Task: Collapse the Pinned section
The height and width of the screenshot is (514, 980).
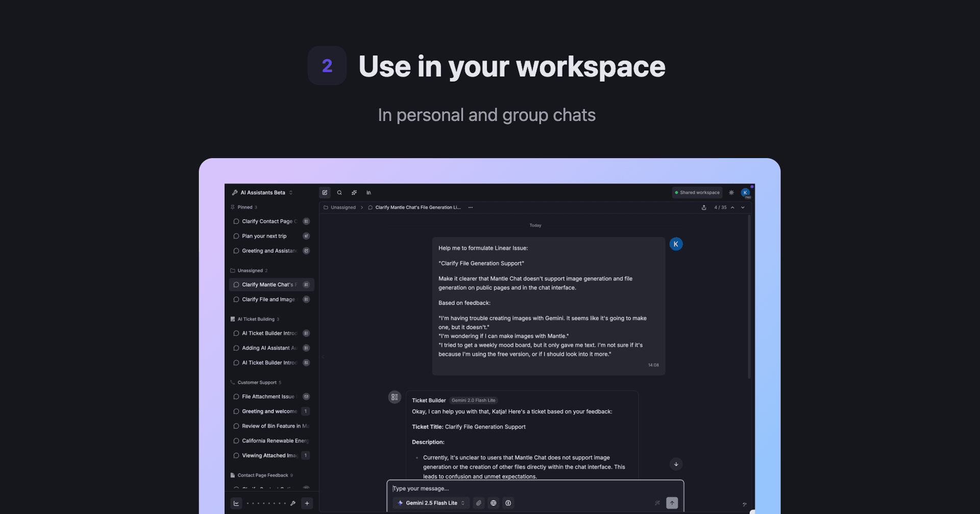Action: point(244,208)
